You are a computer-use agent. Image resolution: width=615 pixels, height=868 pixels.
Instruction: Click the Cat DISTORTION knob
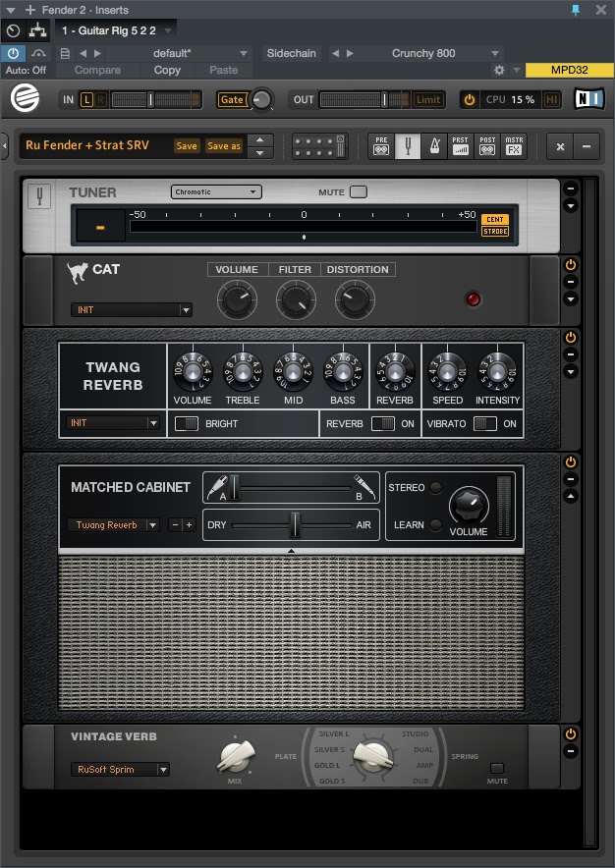(x=355, y=299)
